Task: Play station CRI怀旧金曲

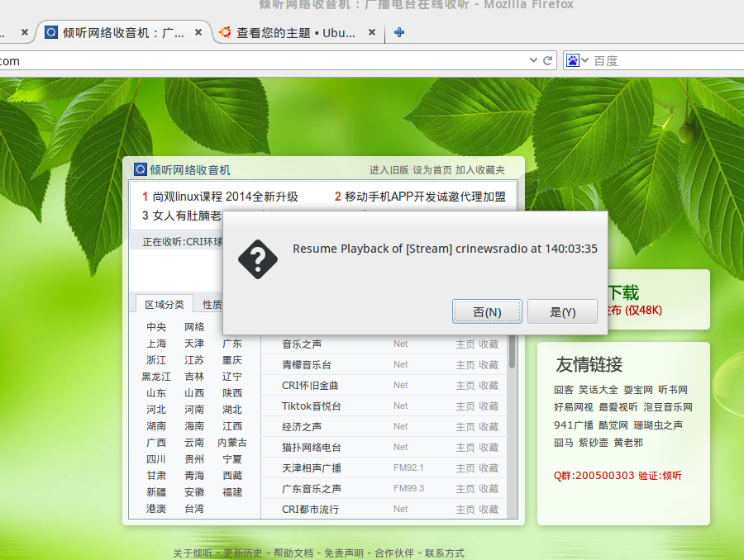Action: coord(310,385)
